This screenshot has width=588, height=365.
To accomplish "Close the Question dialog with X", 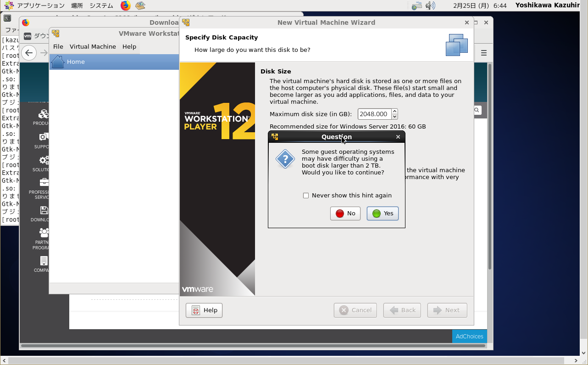I will 398,137.
